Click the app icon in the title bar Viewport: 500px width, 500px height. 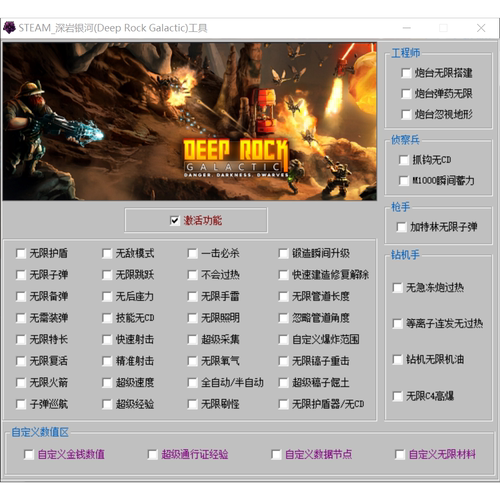click(x=9, y=28)
